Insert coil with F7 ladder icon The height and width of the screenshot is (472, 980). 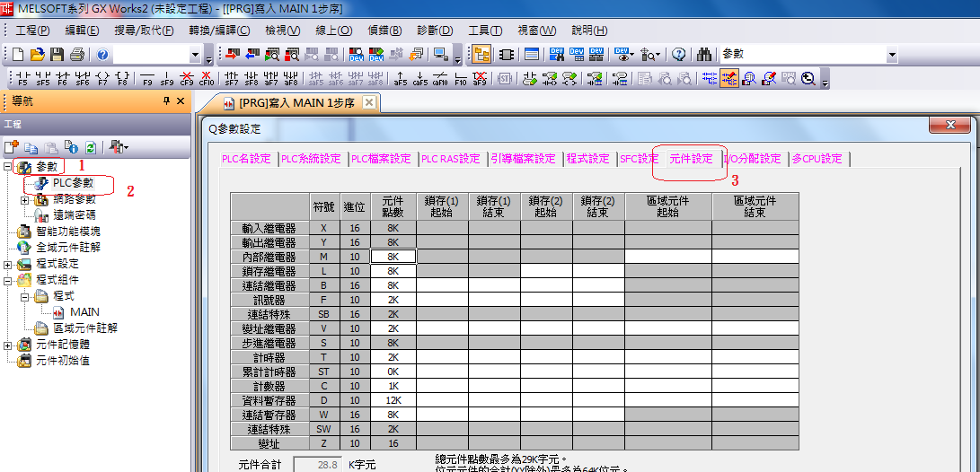[x=102, y=79]
